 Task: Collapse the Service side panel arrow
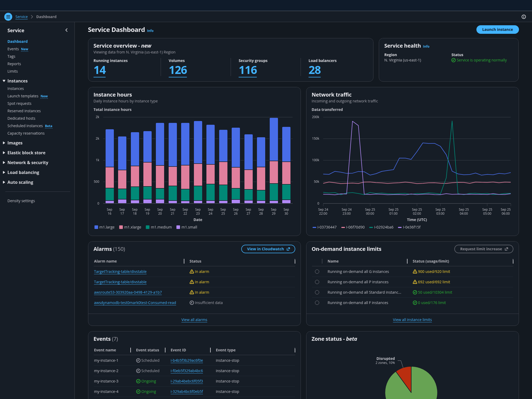click(66, 30)
